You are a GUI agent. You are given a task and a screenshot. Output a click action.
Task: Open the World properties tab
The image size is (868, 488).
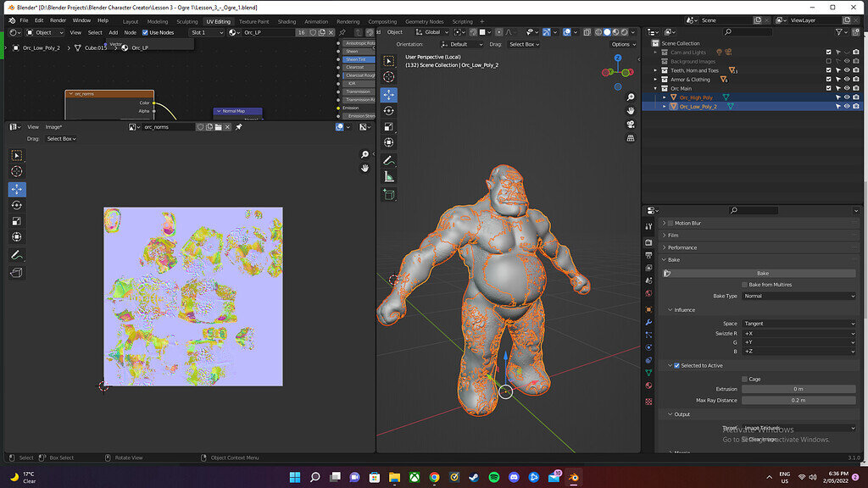(x=648, y=293)
